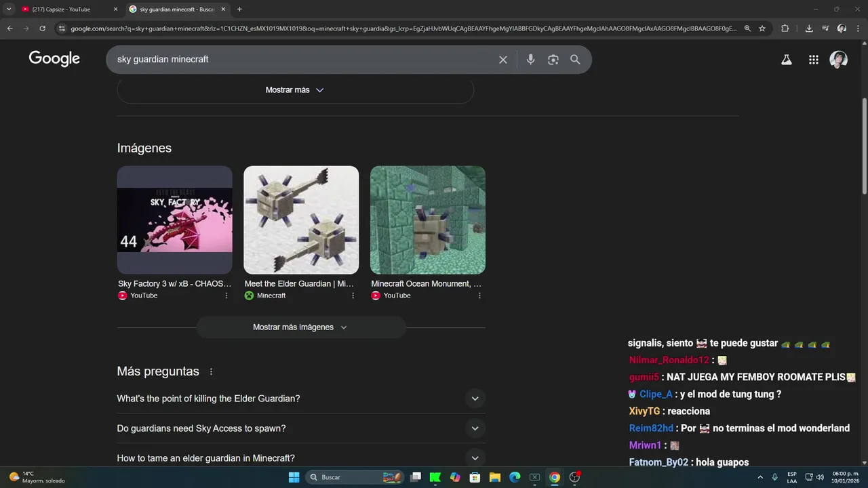The height and width of the screenshot is (488, 868).
Task: Open the Sky Factory video thumbnail
Action: tap(175, 220)
